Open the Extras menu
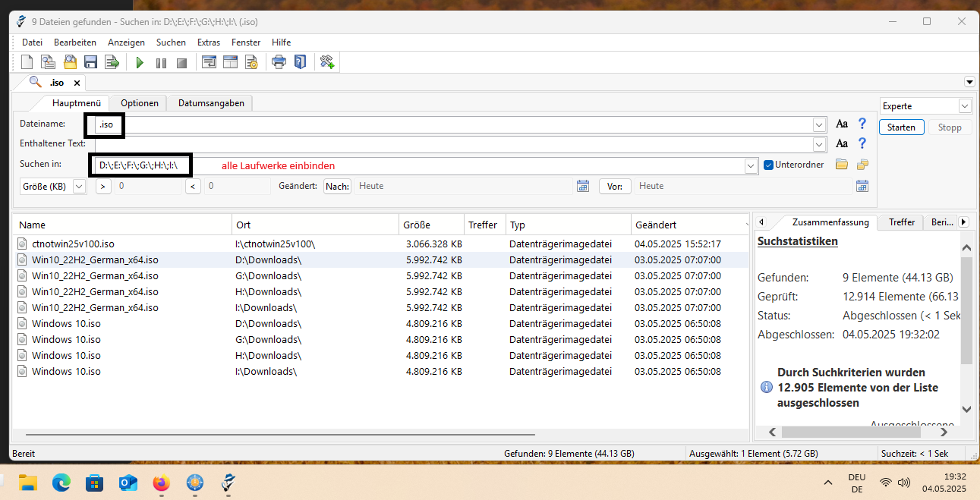 (209, 42)
